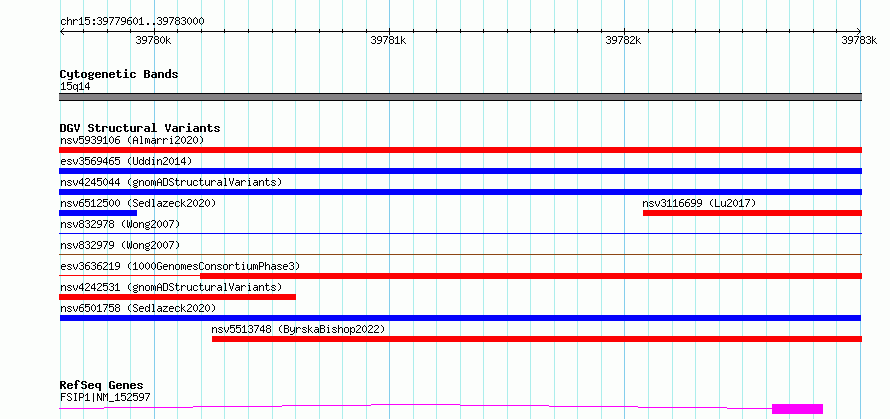Open the nsv832979 (Wong2007) label
The image size is (890, 419).
tap(120, 245)
